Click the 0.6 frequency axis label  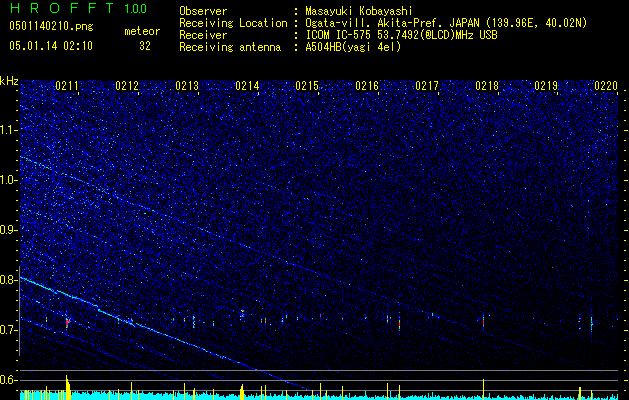tap(9, 380)
